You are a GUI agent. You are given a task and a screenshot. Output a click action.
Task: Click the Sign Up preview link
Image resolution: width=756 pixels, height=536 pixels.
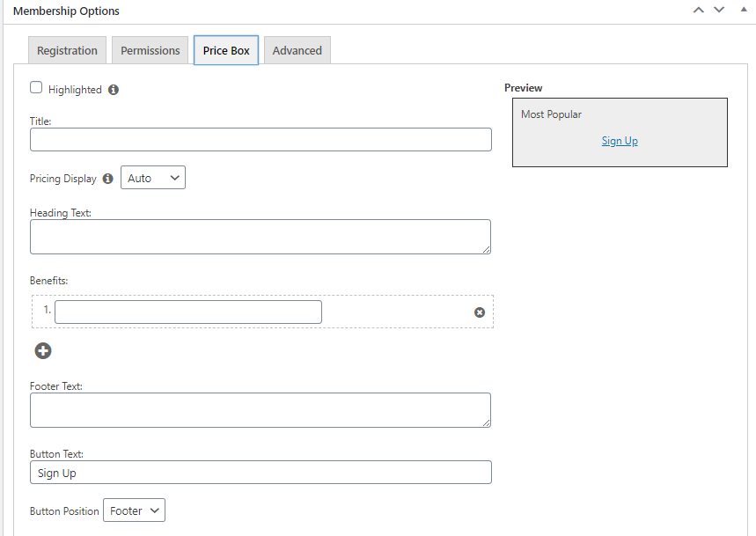[620, 141]
